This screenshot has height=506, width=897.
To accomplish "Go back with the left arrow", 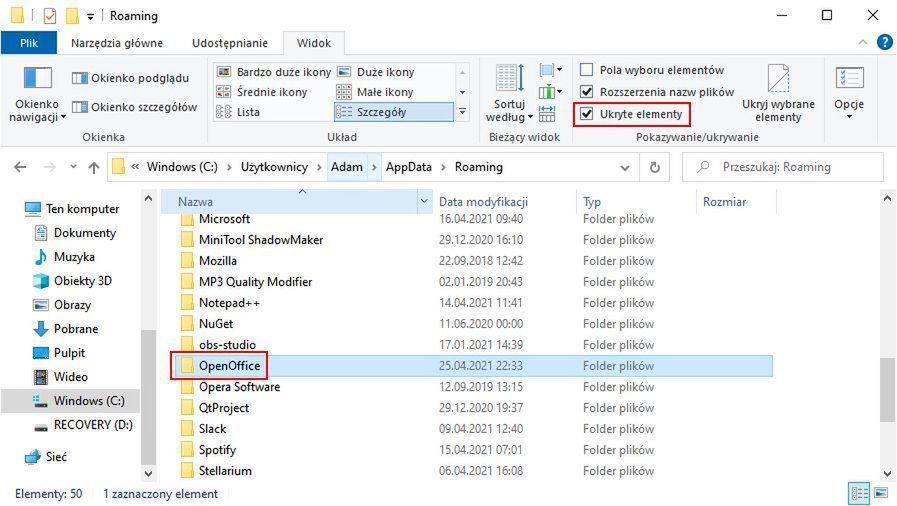I will click(x=20, y=167).
